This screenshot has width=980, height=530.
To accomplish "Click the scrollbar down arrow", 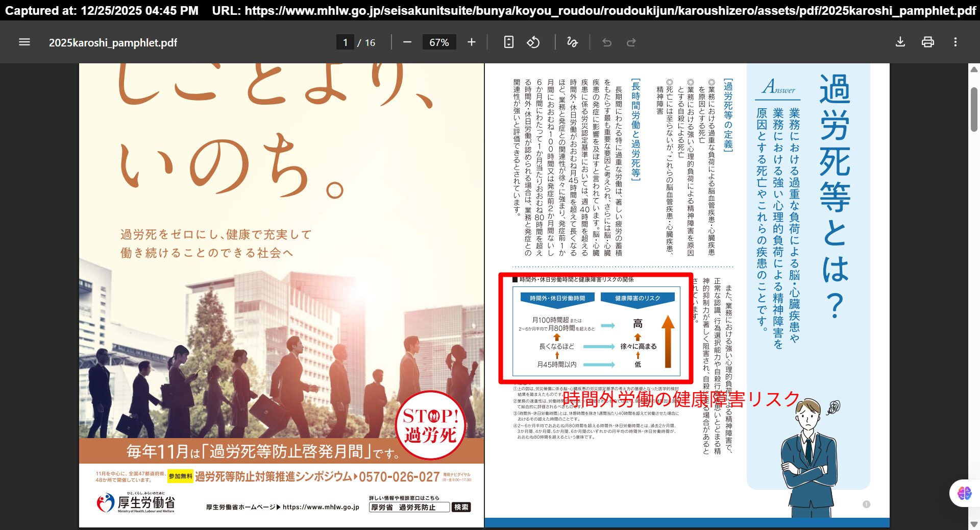I will click(x=974, y=524).
